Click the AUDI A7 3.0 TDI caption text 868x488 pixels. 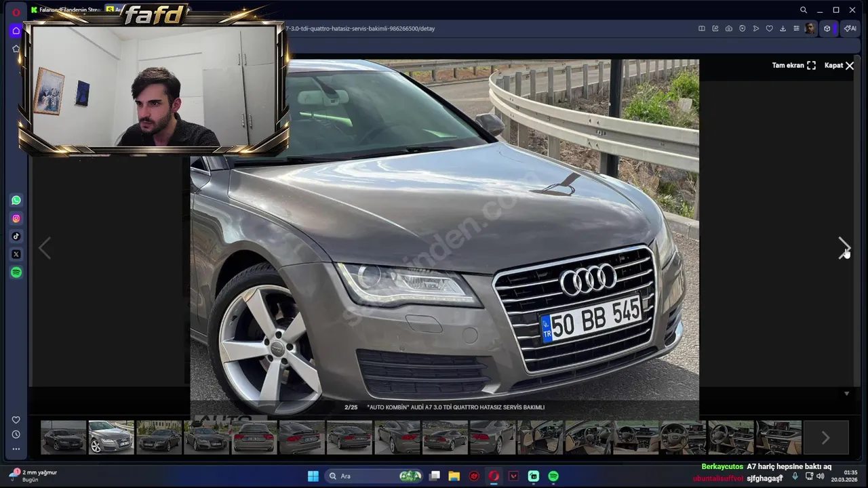(456, 407)
